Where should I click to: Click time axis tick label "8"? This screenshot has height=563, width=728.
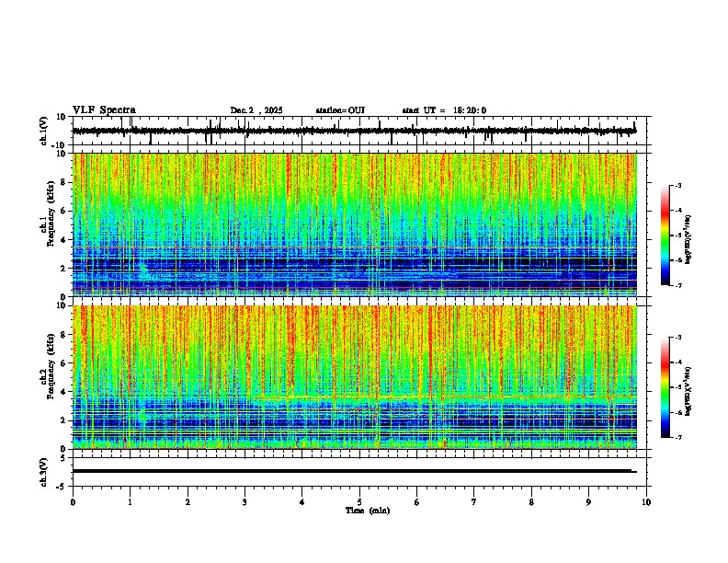tap(531, 502)
